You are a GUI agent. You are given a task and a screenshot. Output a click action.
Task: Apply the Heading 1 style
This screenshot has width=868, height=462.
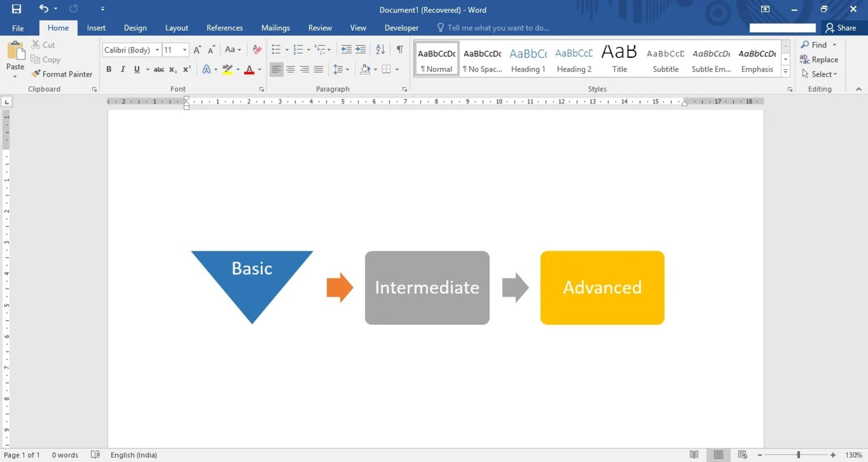[528, 59]
